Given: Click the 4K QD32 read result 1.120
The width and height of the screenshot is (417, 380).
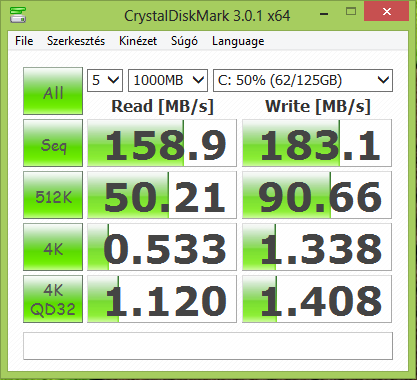Looking at the screenshot, I should [162, 299].
